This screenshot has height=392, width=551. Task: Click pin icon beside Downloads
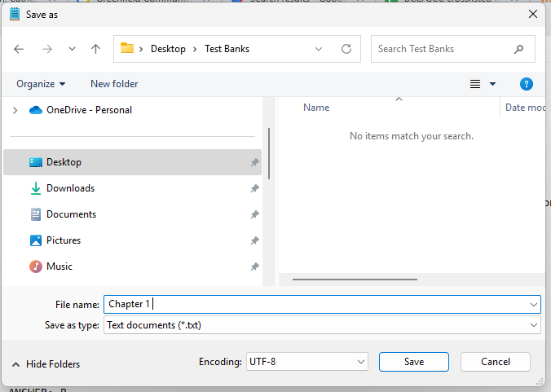255,188
